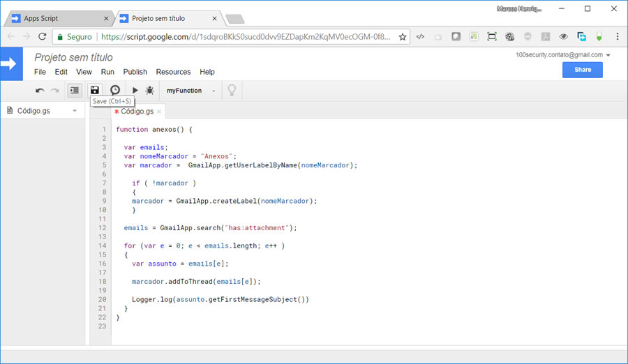Select Código.gs file in the sidebar
This screenshot has height=364, width=628.
tap(43, 111)
